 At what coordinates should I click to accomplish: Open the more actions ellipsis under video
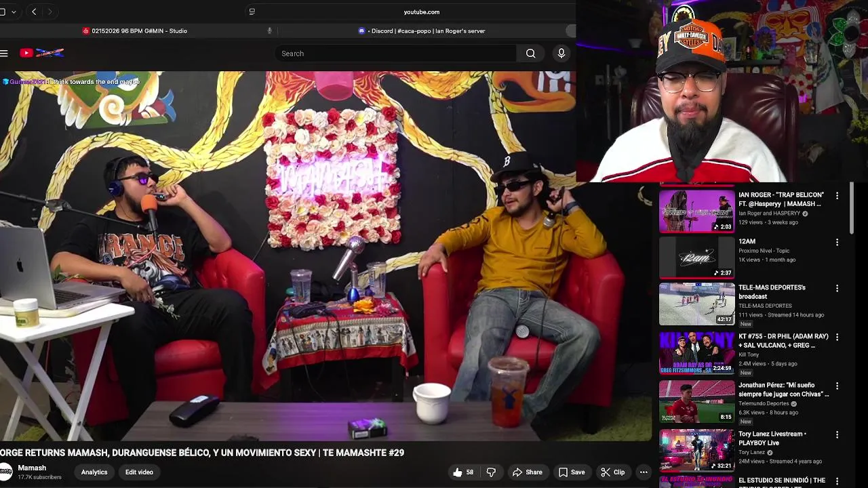pos(644,472)
